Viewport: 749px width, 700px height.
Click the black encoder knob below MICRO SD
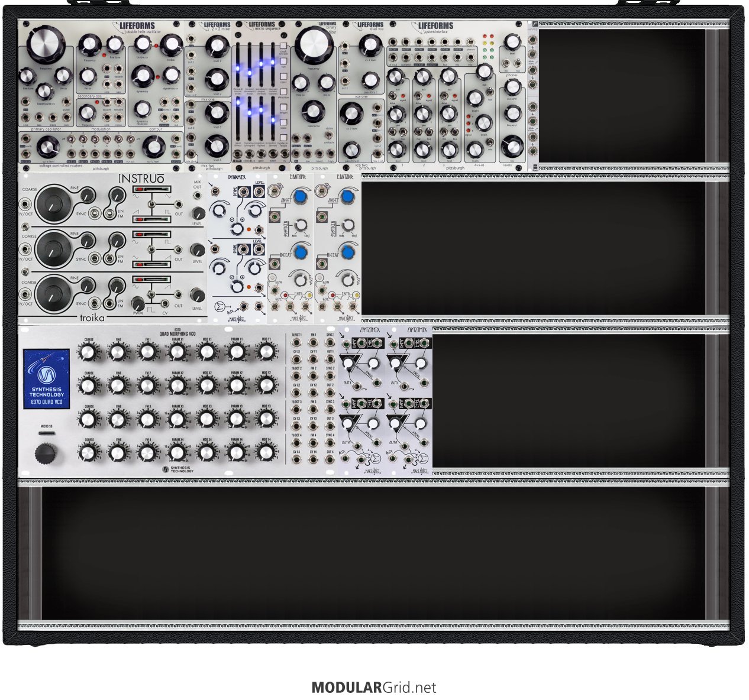[46, 454]
